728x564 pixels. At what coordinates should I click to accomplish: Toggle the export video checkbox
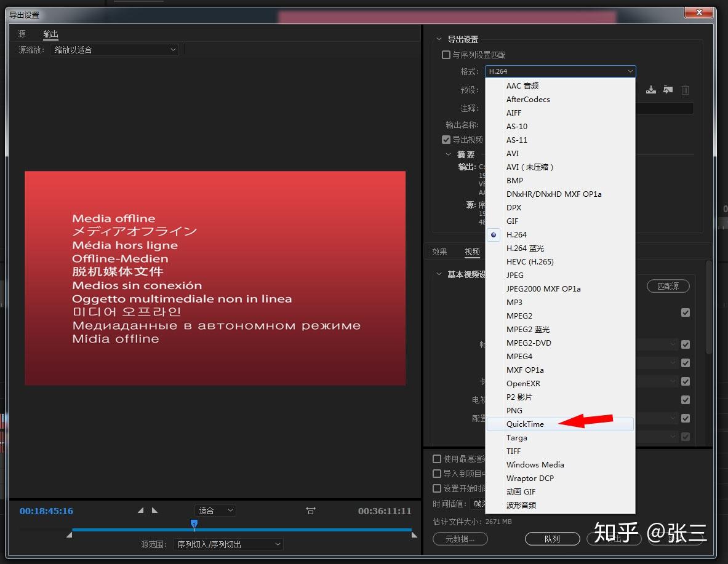pyautogui.click(x=446, y=140)
